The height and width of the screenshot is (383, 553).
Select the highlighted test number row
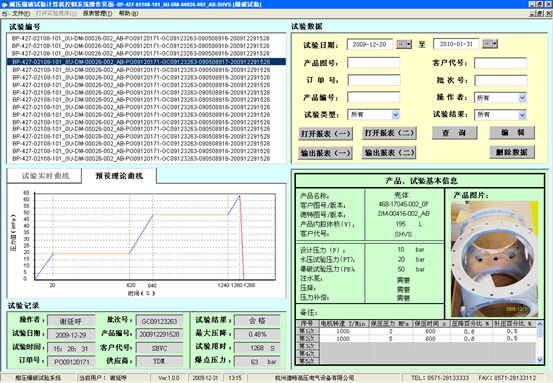(146, 62)
